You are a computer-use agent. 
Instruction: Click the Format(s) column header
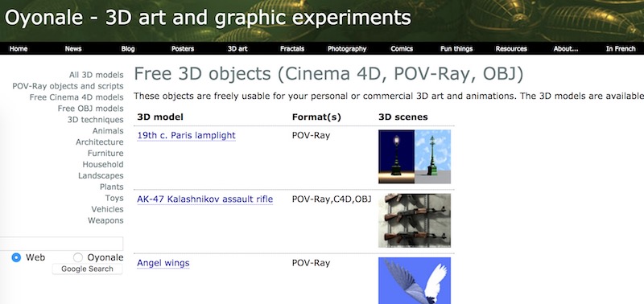tap(316, 117)
